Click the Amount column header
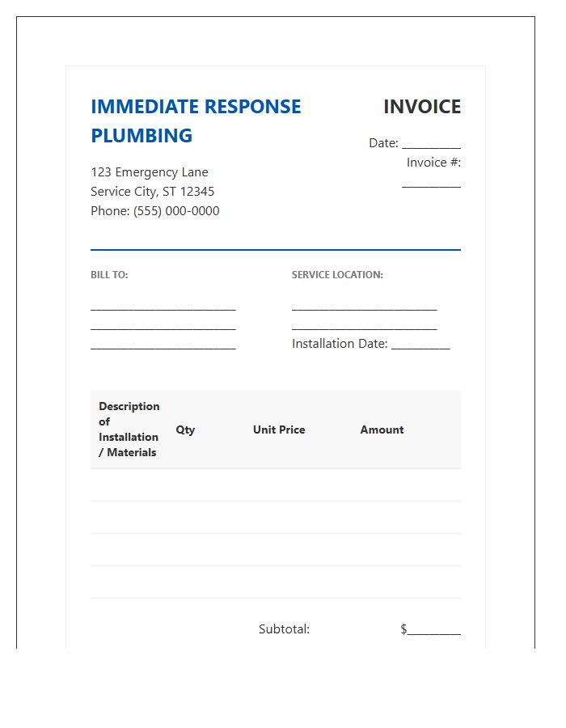The height and width of the screenshot is (728, 566). click(382, 430)
